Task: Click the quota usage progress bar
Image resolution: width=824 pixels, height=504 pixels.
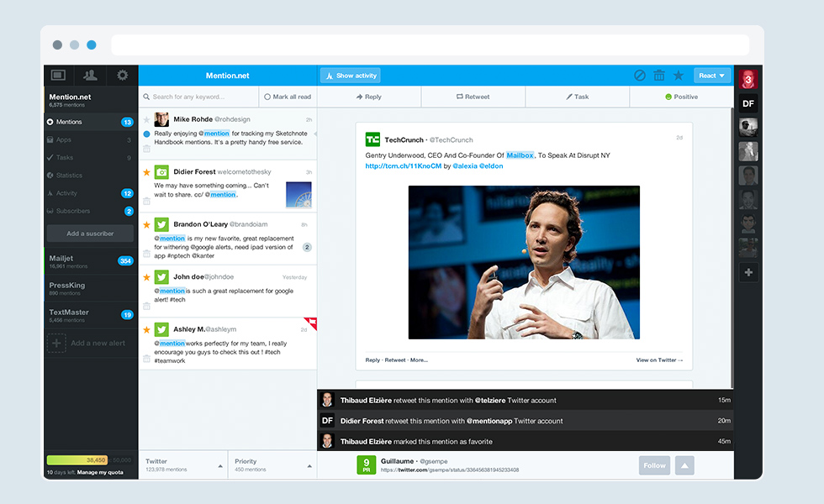Action: click(89, 460)
